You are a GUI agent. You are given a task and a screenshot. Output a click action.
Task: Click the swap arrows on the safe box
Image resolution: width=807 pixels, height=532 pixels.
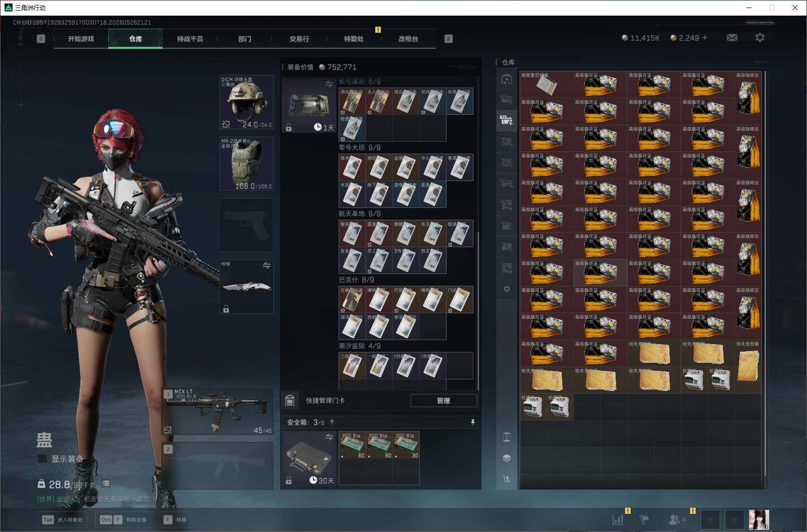(x=329, y=437)
